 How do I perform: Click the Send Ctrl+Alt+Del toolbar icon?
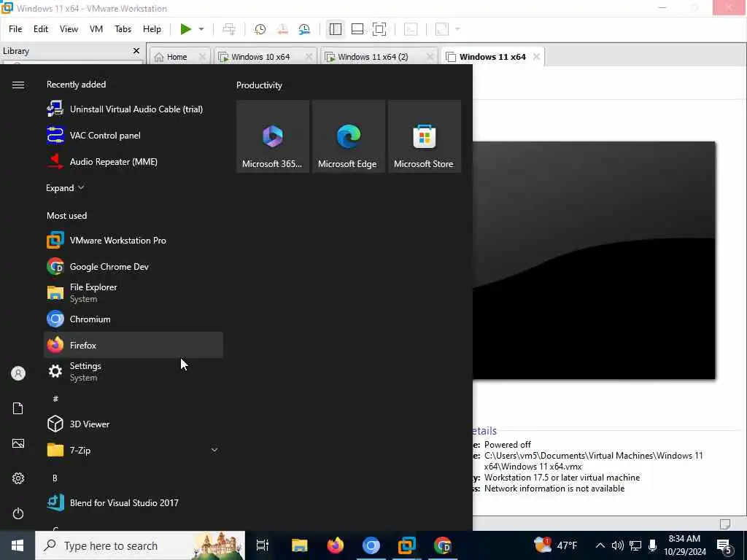click(229, 29)
